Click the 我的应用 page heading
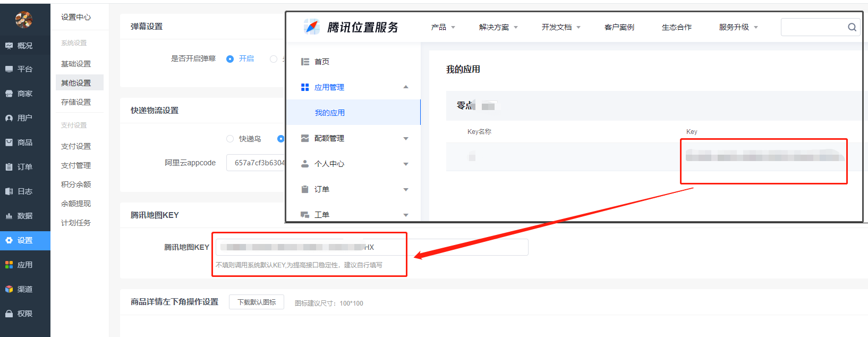This screenshot has width=868, height=337. pyautogui.click(x=463, y=69)
